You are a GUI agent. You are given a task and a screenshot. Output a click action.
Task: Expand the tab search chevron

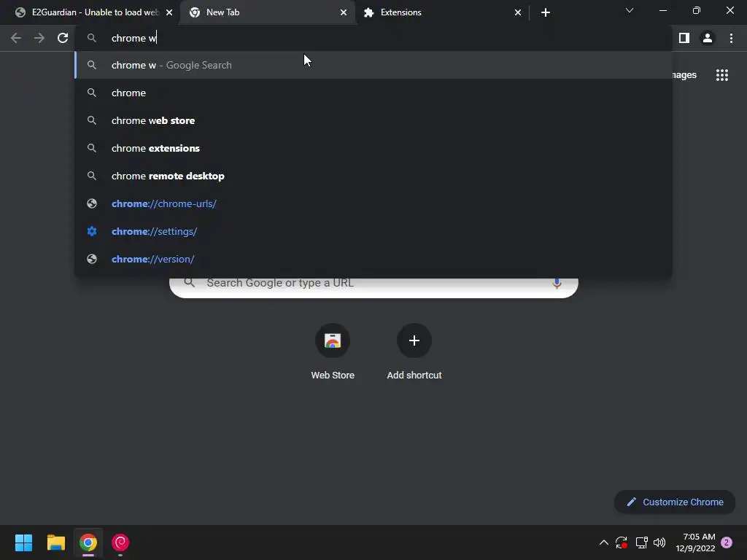click(630, 10)
